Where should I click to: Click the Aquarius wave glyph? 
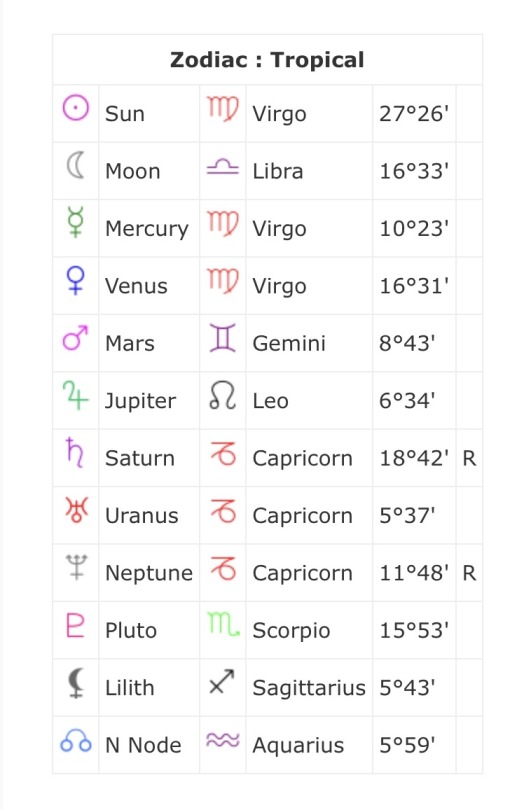[223, 740]
